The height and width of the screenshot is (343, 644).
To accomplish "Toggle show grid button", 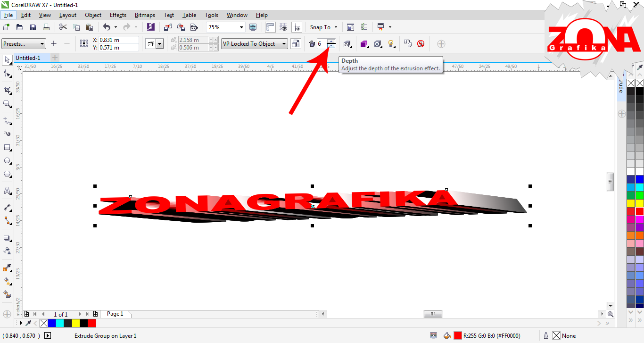I will pos(283,27).
